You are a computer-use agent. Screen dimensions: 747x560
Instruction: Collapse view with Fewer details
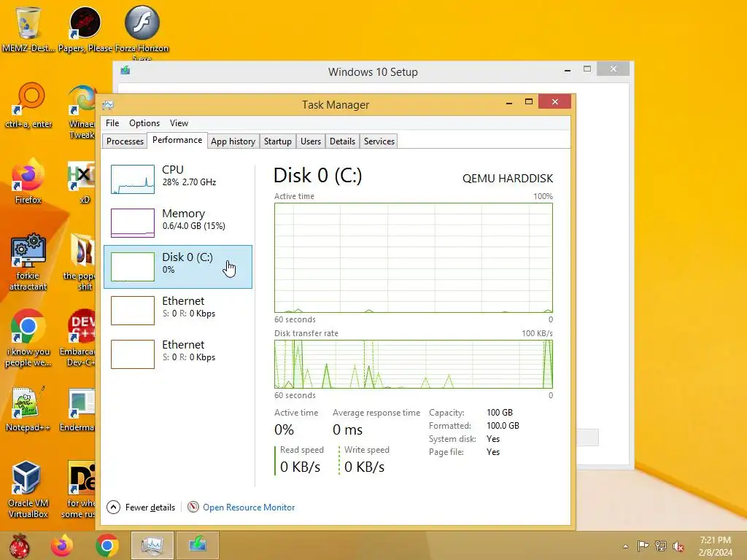(x=141, y=507)
